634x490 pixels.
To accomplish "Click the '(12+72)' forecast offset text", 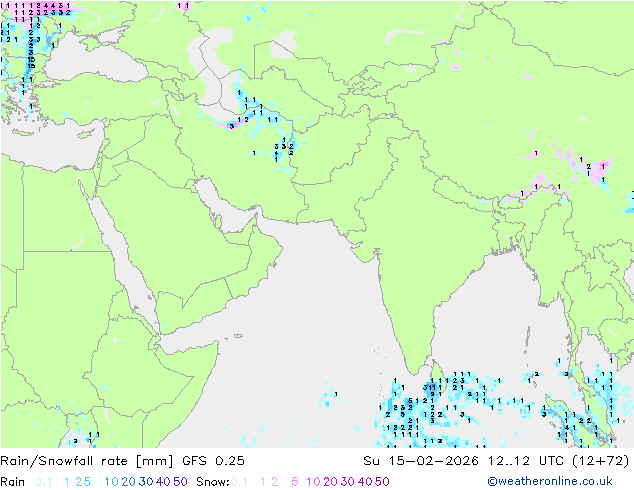I will tap(601, 460).
